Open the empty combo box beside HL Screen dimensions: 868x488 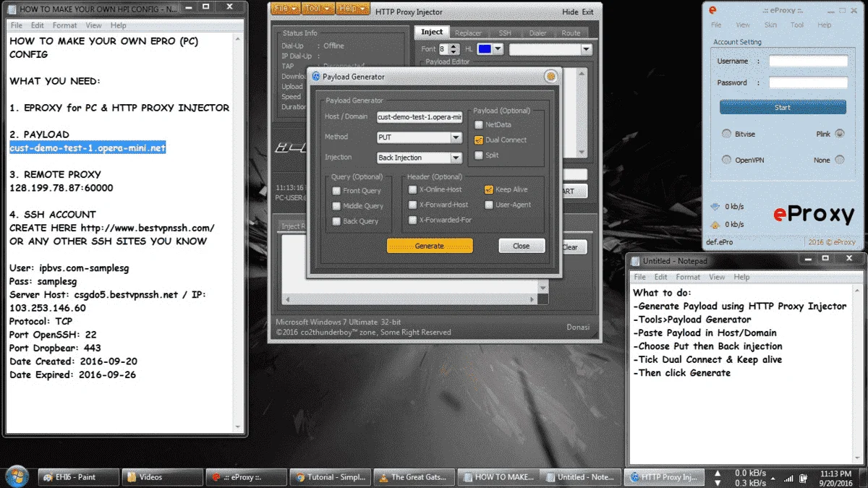[x=550, y=49]
